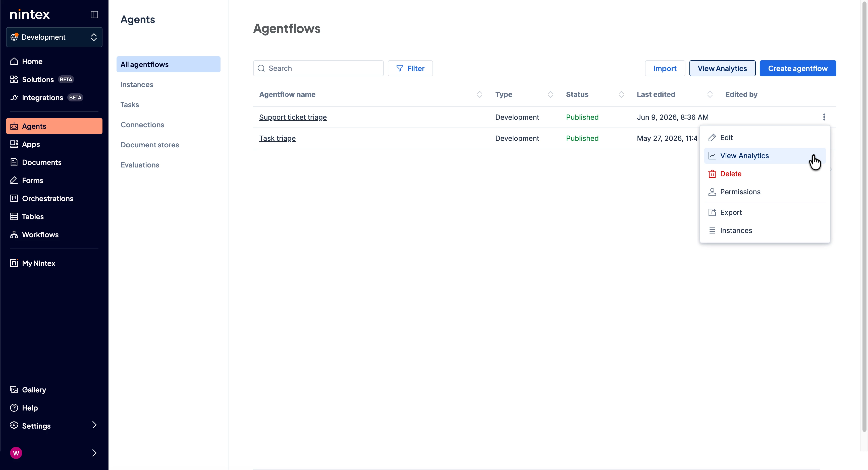The height and width of the screenshot is (470, 868).
Task: Open the Support ticket triage agentflow
Action: point(293,117)
